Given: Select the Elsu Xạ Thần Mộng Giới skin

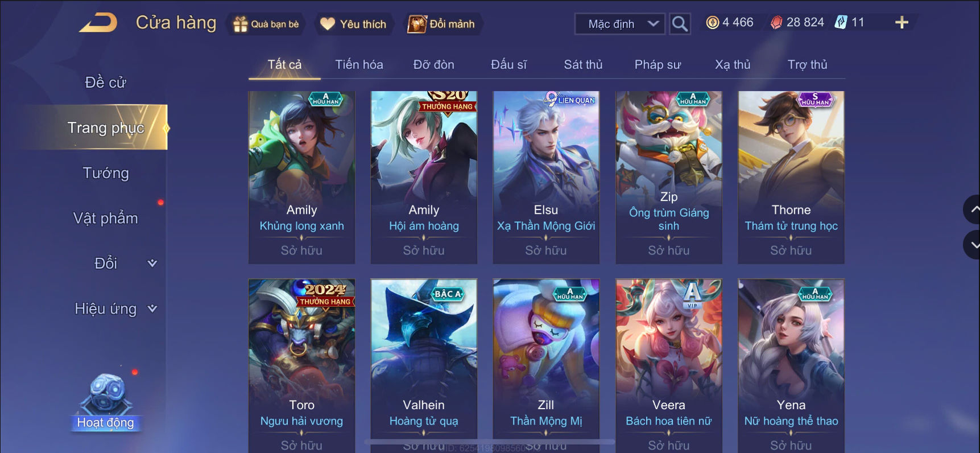Looking at the screenshot, I should pos(546,177).
